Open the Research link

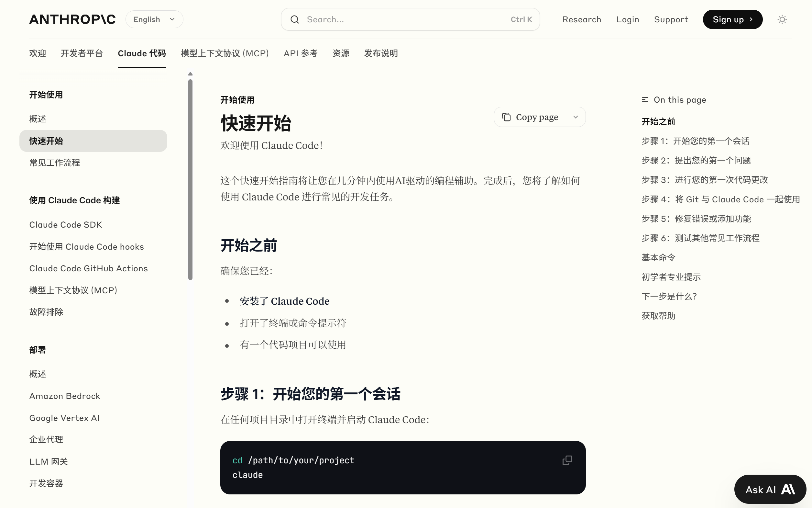pyautogui.click(x=581, y=19)
